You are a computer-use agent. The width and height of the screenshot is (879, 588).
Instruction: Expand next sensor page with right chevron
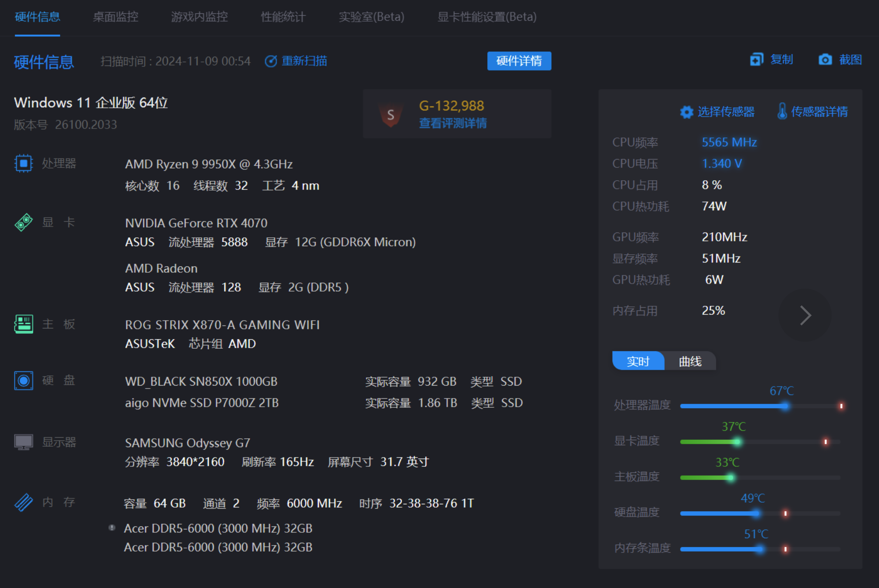(805, 315)
